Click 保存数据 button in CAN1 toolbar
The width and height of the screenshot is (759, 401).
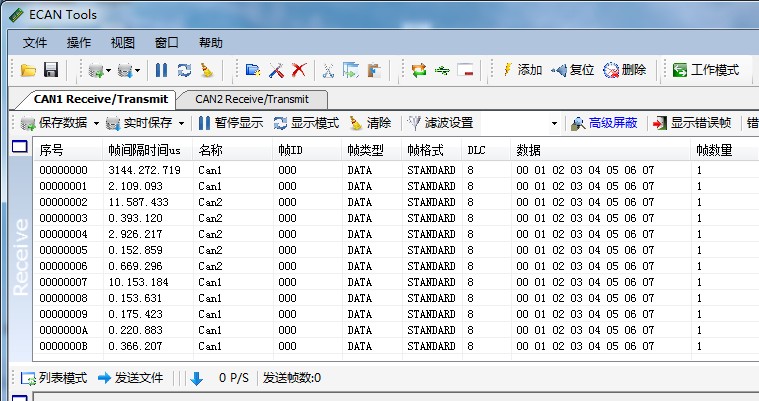[54, 123]
